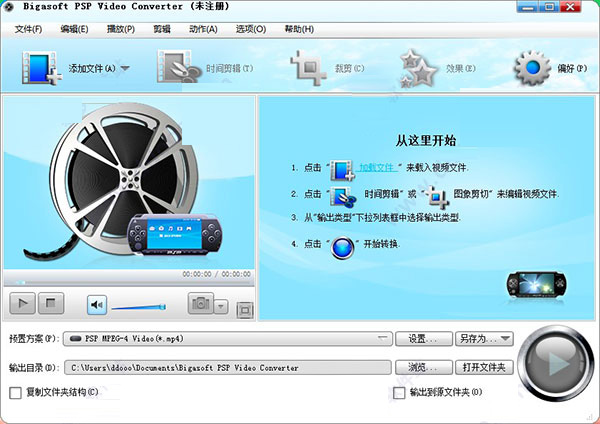Click the 设置... button
The image size is (600, 424).
pos(424,339)
